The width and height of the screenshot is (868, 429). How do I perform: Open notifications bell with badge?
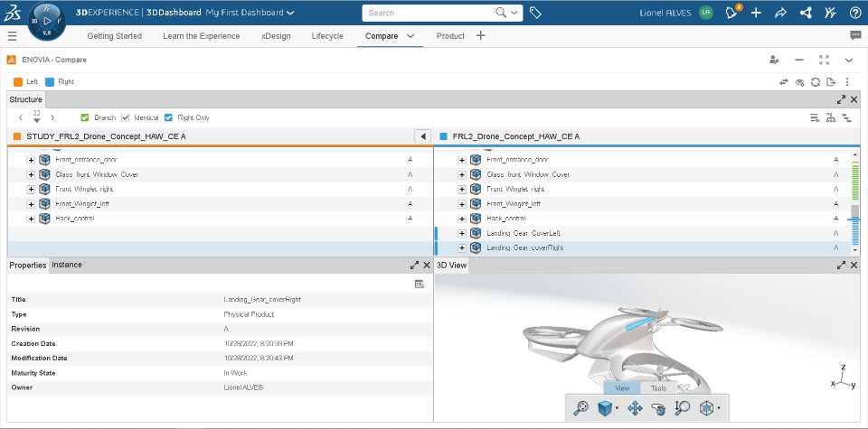tap(732, 12)
